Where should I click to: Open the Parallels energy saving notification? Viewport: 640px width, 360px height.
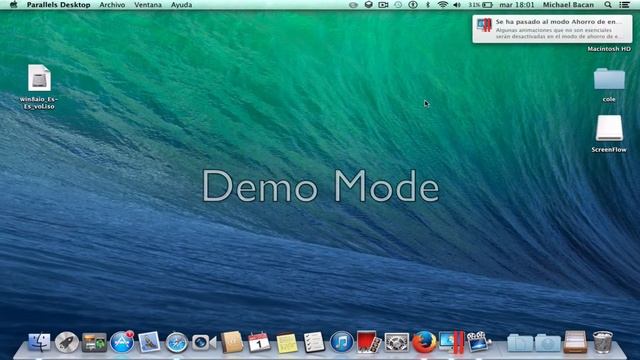click(552, 29)
